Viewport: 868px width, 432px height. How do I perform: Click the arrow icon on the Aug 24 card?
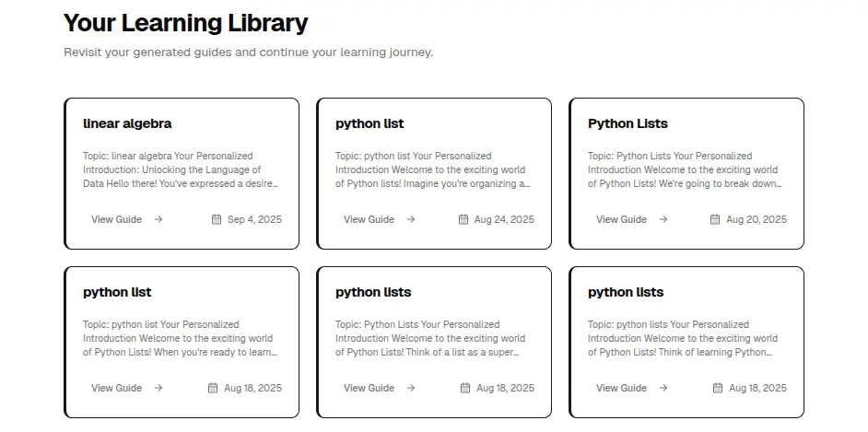[x=411, y=219]
